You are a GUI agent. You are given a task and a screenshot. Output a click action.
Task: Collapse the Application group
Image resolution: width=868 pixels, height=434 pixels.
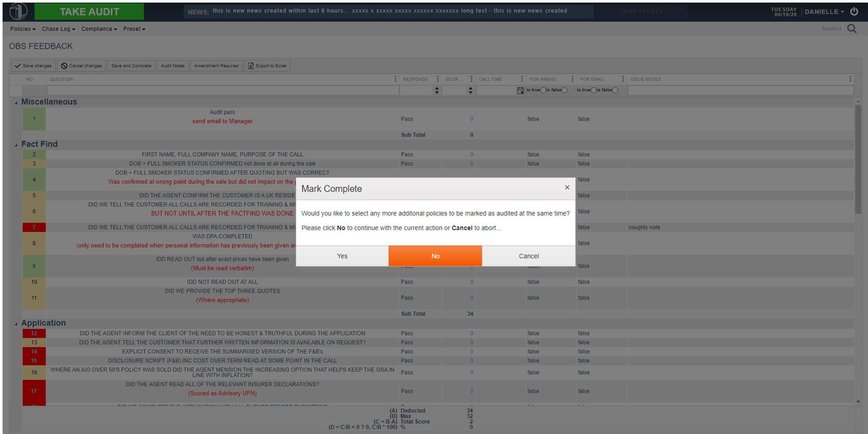(16, 324)
